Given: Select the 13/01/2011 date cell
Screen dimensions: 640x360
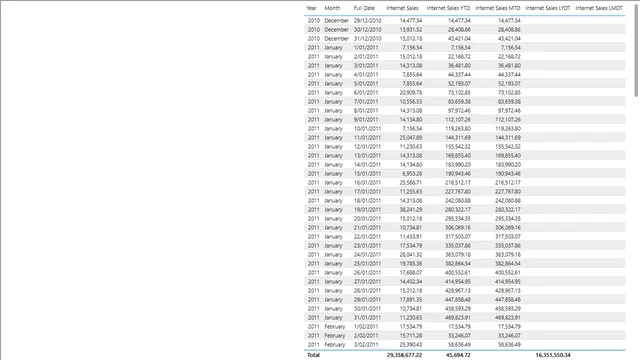Looking at the screenshot, I should [x=367, y=156].
